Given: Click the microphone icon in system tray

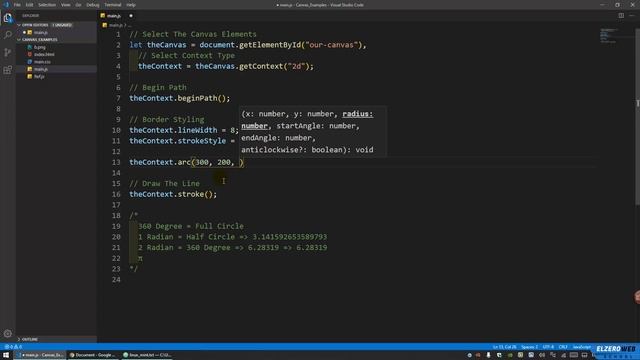Looking at the screenshot, I should (x=488, y=355).
